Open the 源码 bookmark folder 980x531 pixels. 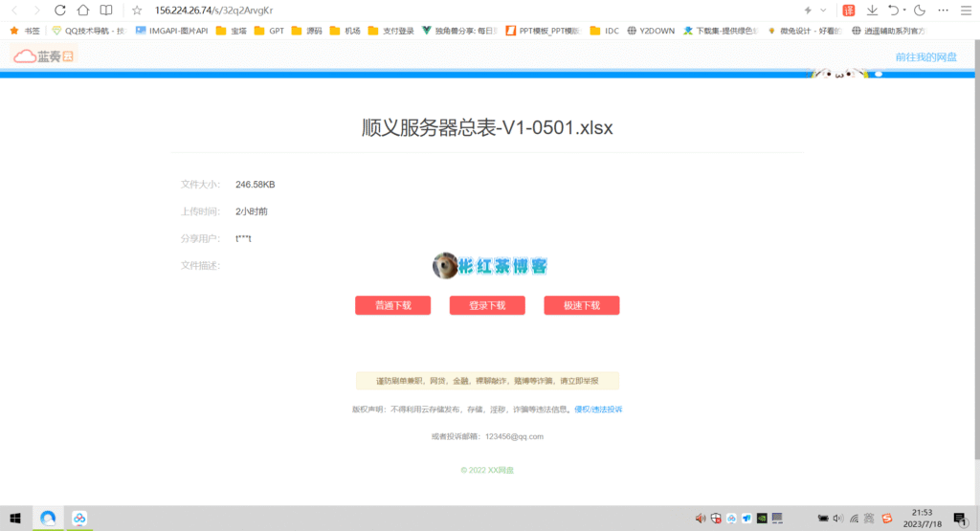307,31
